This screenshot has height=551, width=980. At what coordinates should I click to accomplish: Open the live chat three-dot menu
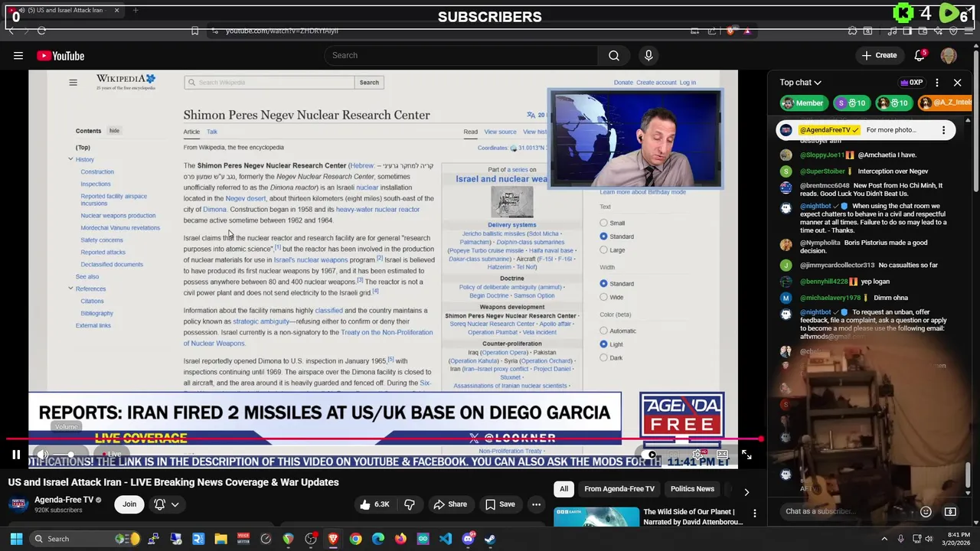[x=937, y=83]
